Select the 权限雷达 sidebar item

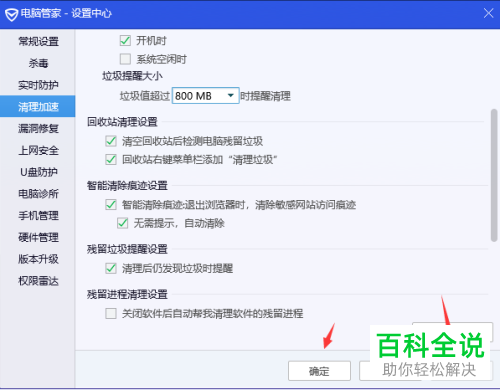pos(38,281)
